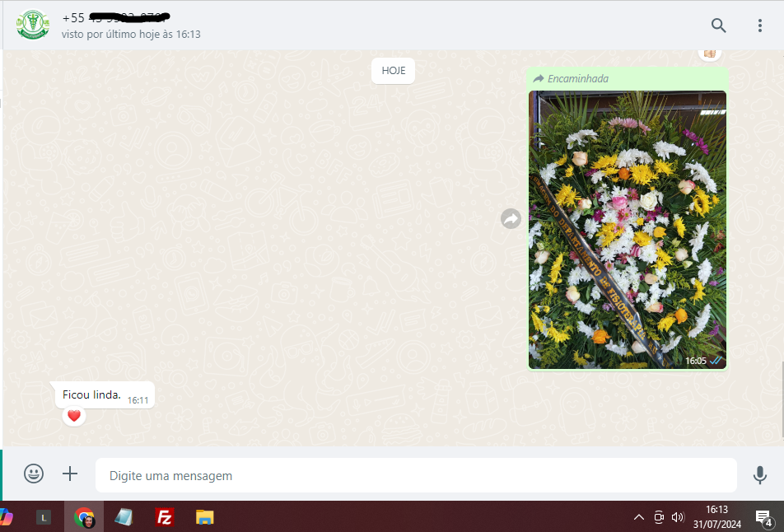Click the "HOJE" date label

pos(394,71)
